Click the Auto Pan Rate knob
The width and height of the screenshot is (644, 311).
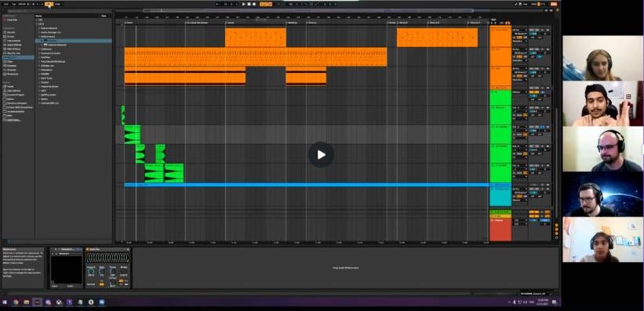[101, 272]
